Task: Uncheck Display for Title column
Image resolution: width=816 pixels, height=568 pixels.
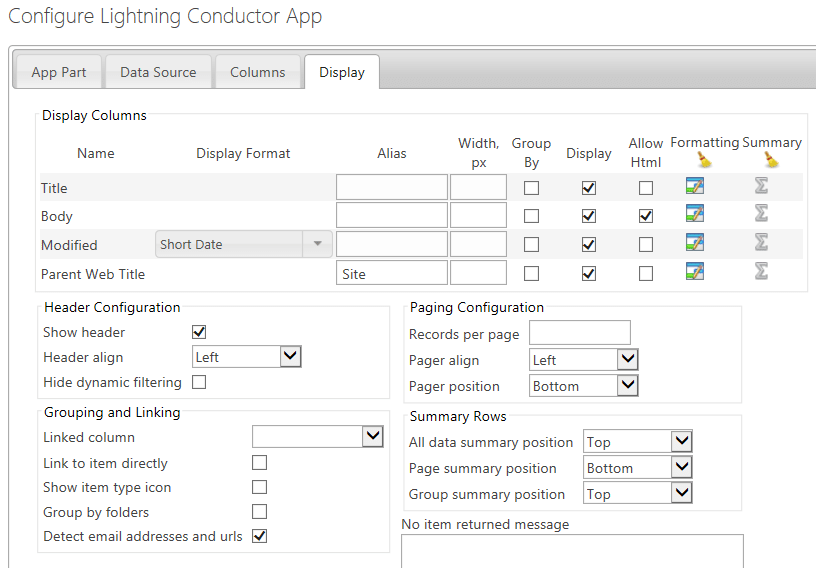Action: point(589,188)
